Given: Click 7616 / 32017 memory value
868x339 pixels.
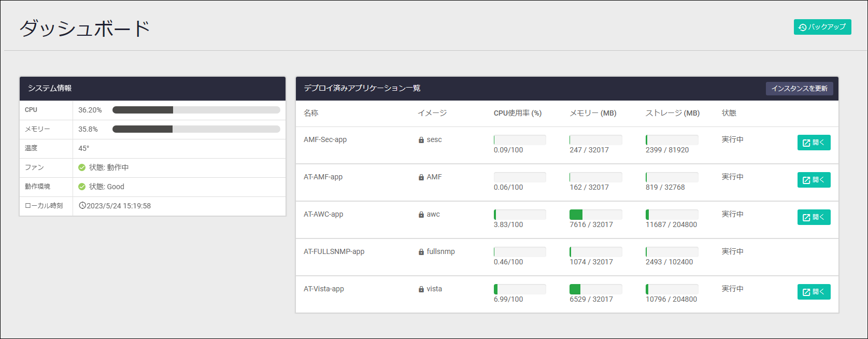Looking at the screenshot, I should tap(591, 224).
